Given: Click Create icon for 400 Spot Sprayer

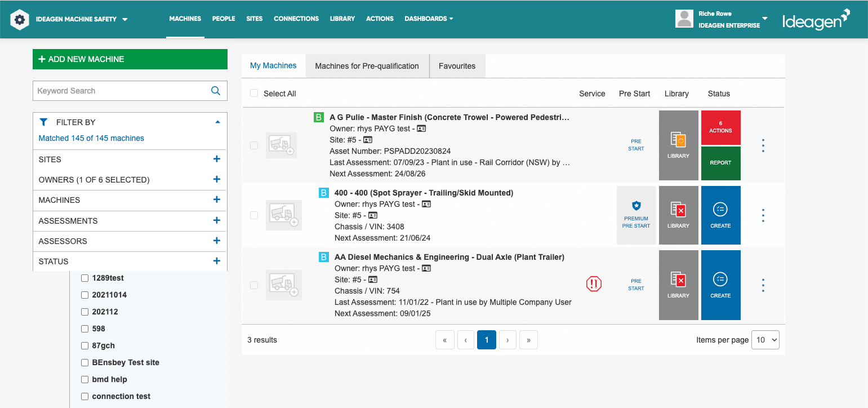Looking at the screenshot, I should pyautogui.click(x=720, y=215).
